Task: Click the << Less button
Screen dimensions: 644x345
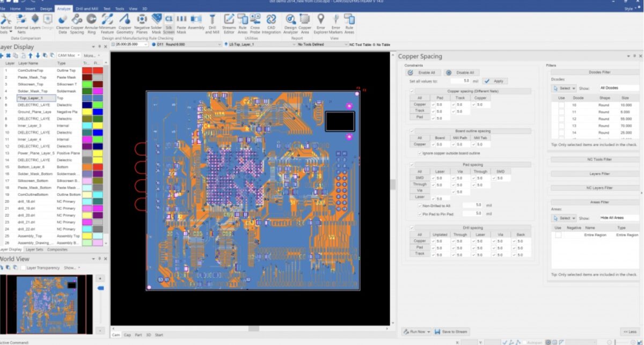Action: 630,332
